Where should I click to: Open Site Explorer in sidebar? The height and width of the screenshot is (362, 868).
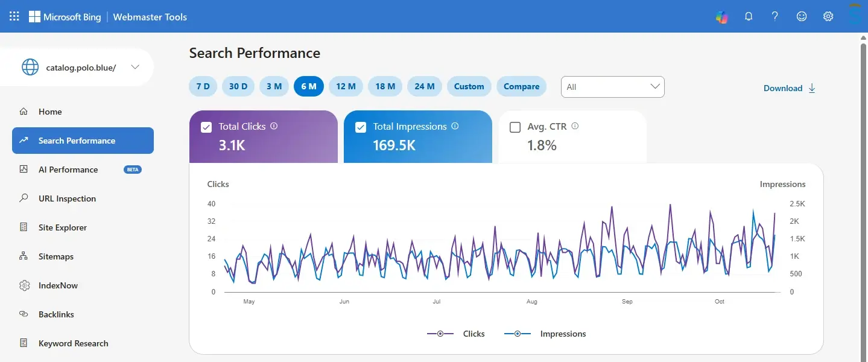pos(83,227)
